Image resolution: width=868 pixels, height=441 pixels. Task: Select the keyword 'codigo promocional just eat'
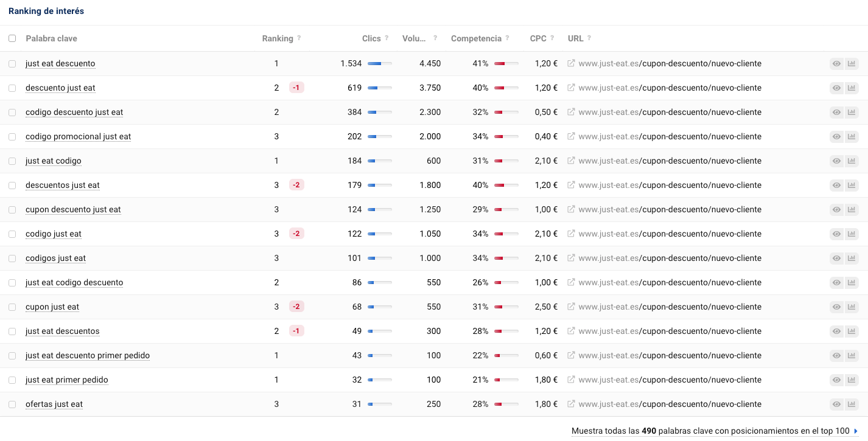pyautogui.click(x=78, y=136)
